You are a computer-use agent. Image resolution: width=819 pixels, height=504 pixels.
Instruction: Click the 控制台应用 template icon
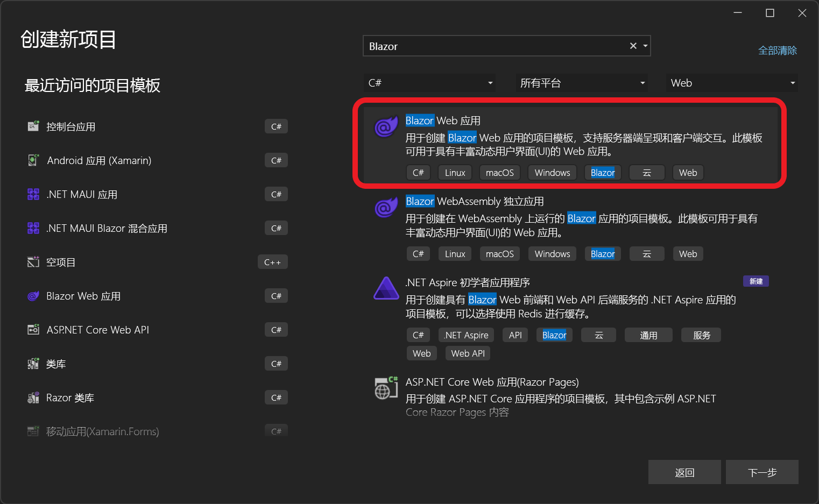tap(33, 126)
